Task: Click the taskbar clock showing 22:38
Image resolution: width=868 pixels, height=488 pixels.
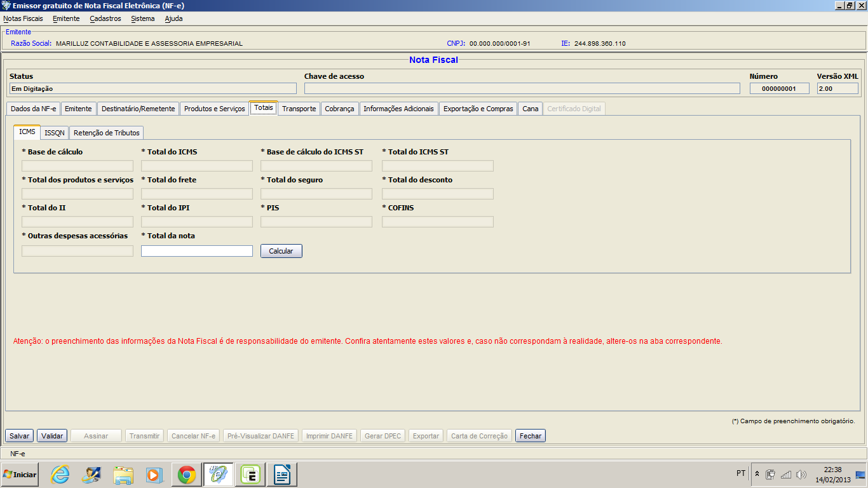Action: [832, 474]
